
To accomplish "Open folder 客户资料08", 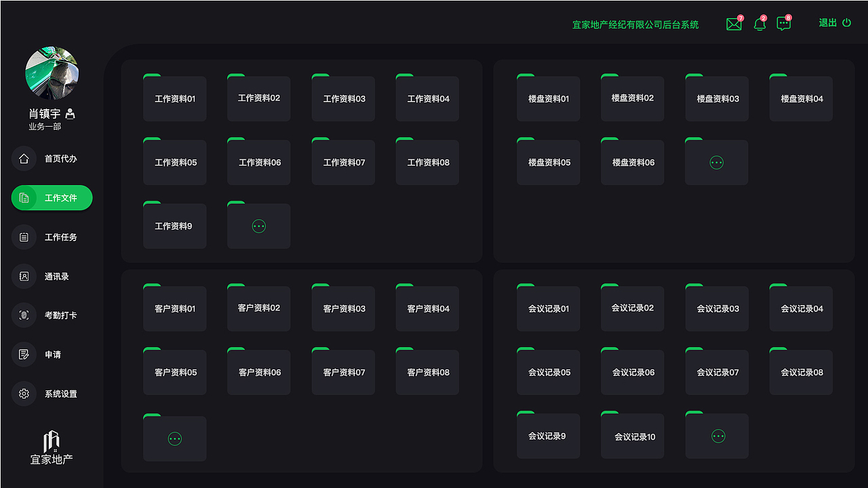I will pyautogui.click(x=427, y=371).
